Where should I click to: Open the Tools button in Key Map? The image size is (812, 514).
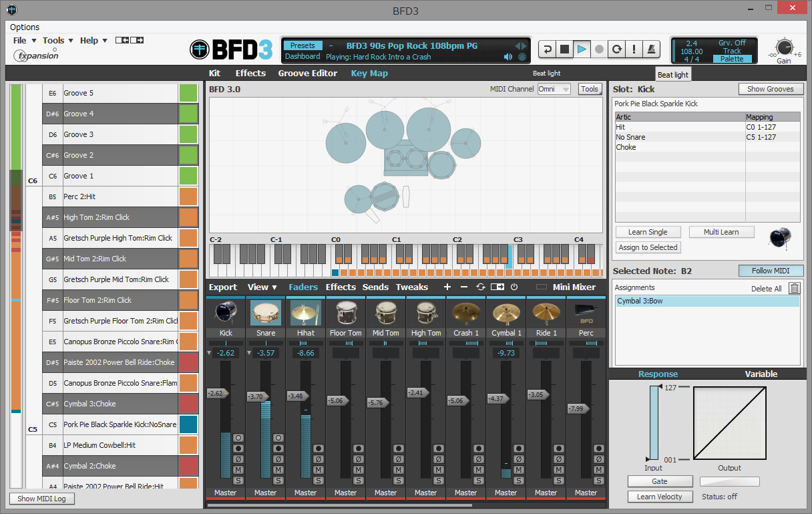pos(590,89)
